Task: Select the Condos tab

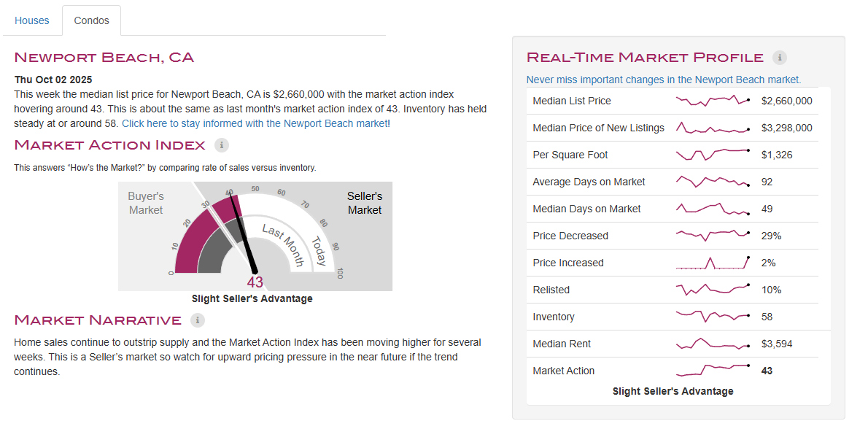Action: [92, 20]
